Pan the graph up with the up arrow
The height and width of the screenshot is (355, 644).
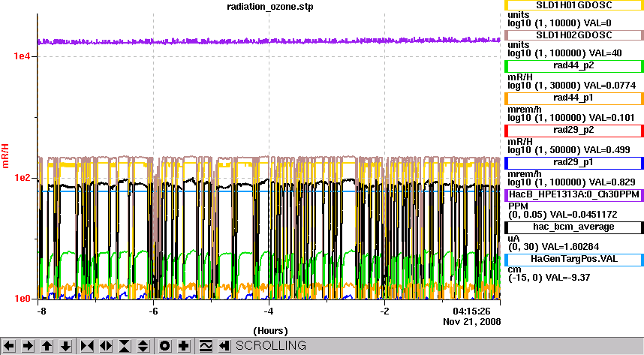click(x=47, y=346)
